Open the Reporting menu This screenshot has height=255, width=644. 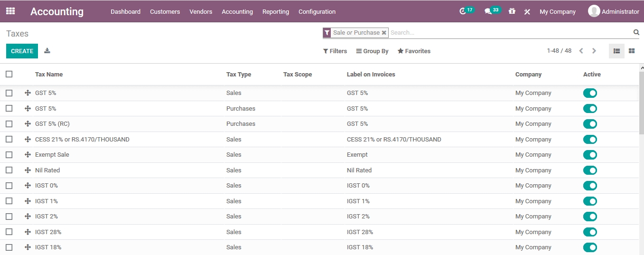(x=275, y=12)
